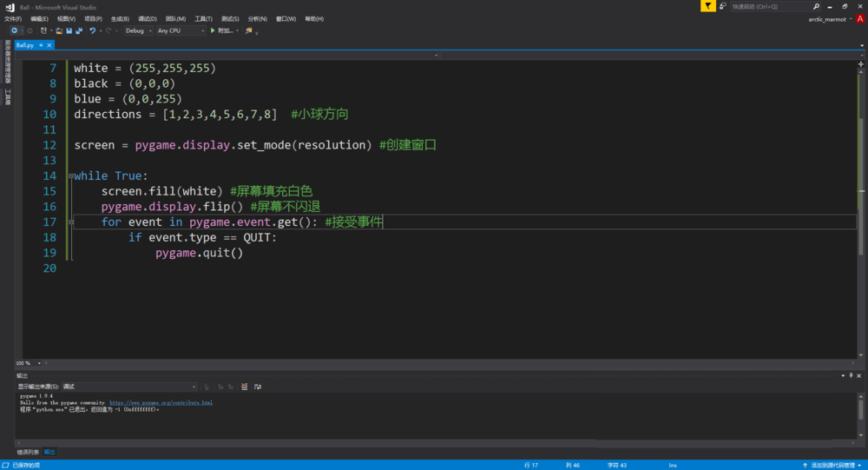This screenshot has height=470, width=868.
Task: Switch to the 输出 bottom tab
Action: click(x=49, y=453)
